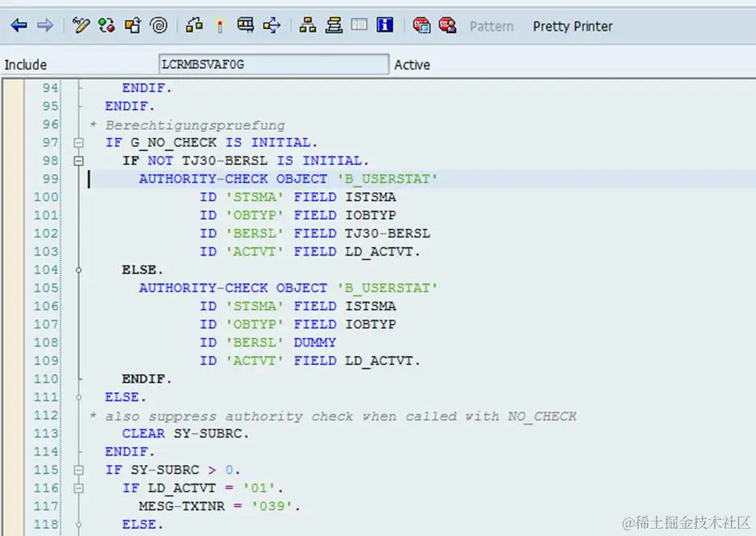Click the fullscreen layout toggle icon

pyautogui.click(x=359, y=24)
